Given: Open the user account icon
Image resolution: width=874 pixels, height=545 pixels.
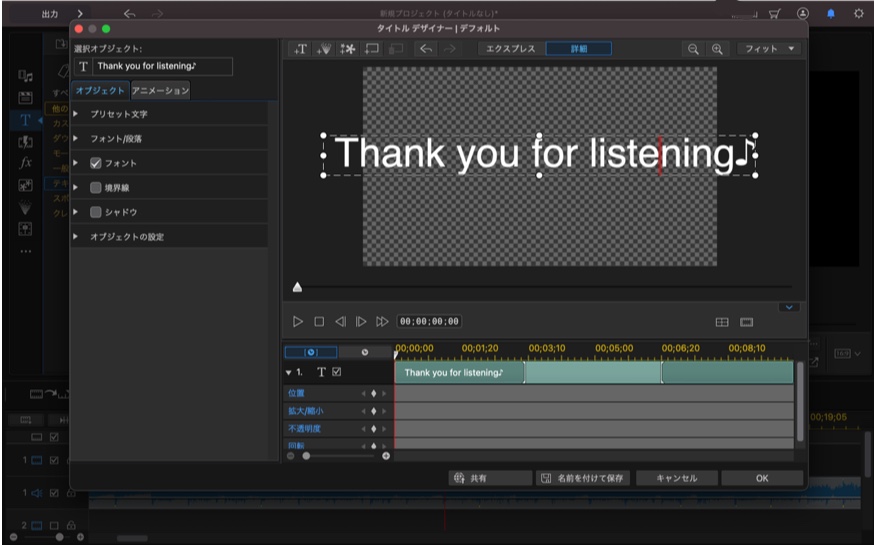Looking at the screenshot, I should coord(803,13).
